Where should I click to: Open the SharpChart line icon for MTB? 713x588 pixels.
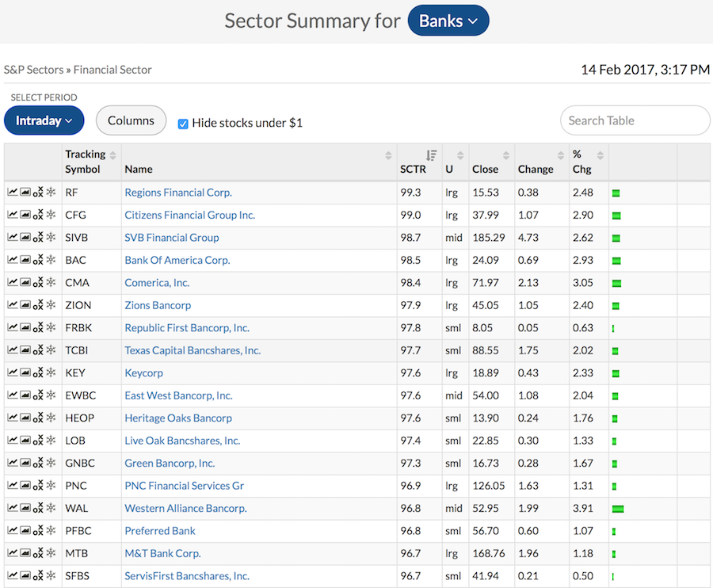pyautogui.click(x=12, y=553)
